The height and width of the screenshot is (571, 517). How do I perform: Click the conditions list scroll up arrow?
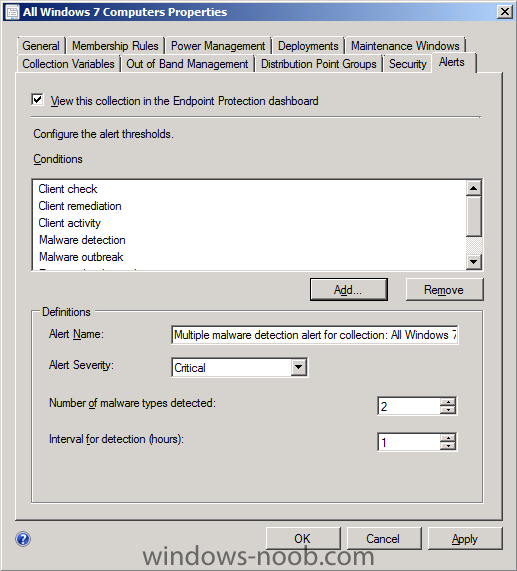pyautogui.click(x=473, y=188)
